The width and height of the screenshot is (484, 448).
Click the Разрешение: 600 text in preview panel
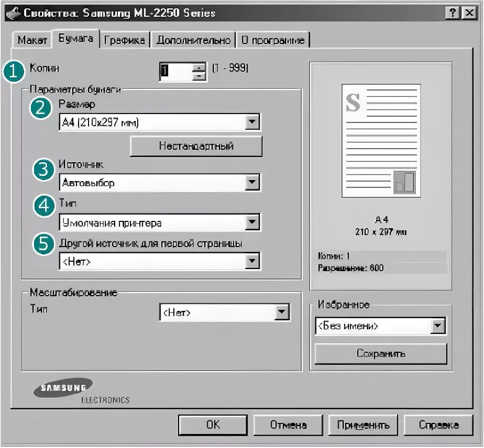[351, 268]
